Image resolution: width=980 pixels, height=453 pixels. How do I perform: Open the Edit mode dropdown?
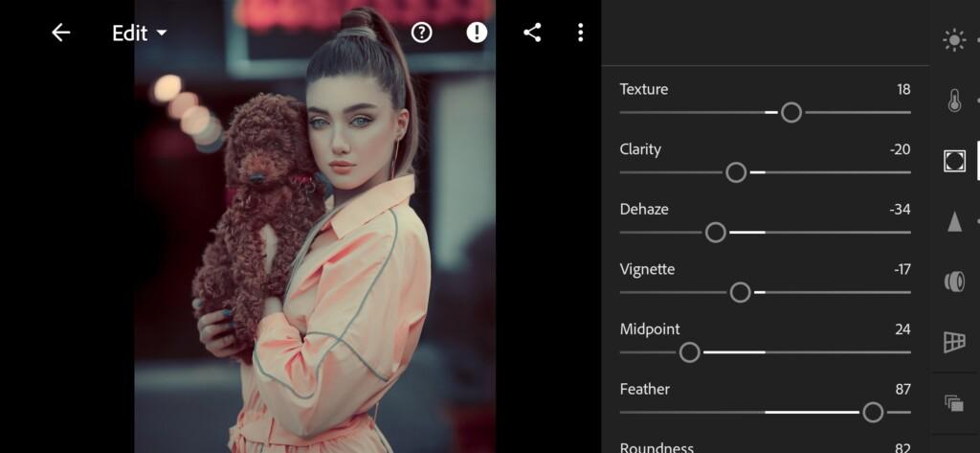[140, 34]
